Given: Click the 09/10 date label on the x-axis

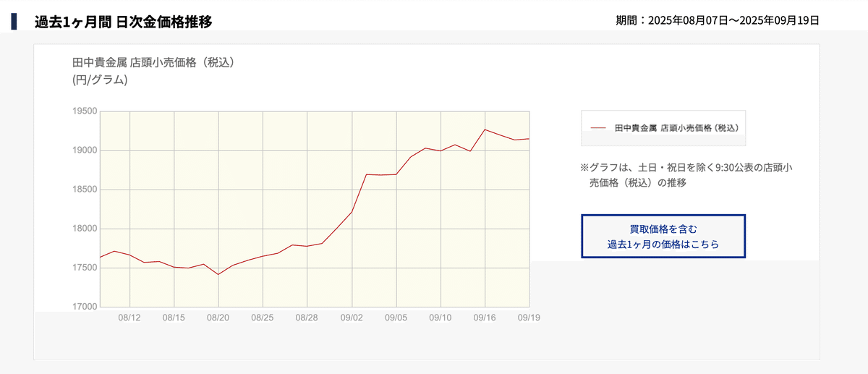Looking at the screenshot, I should (440, 318).
